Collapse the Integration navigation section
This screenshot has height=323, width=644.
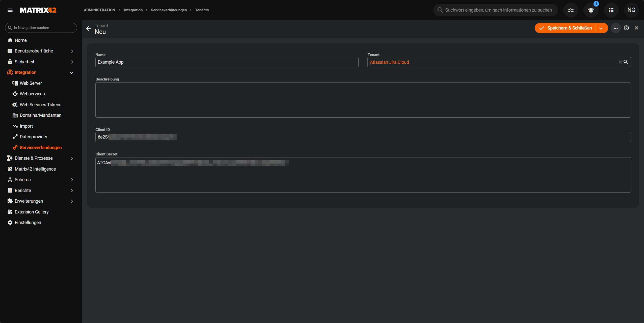coord(71,73)
